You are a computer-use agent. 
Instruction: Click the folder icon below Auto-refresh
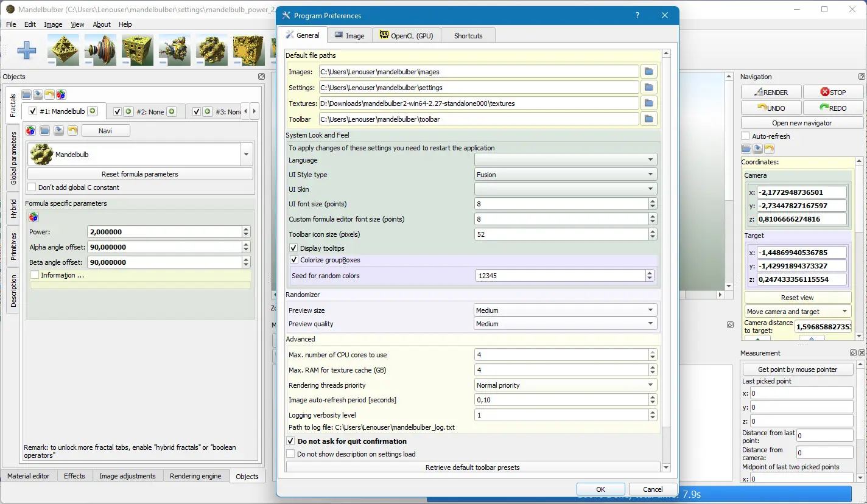coord(746,149)
